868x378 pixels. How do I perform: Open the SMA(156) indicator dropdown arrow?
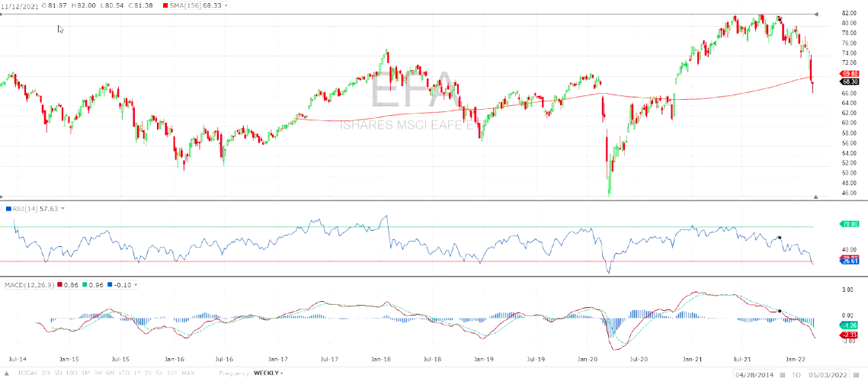[x=226, y=5]
